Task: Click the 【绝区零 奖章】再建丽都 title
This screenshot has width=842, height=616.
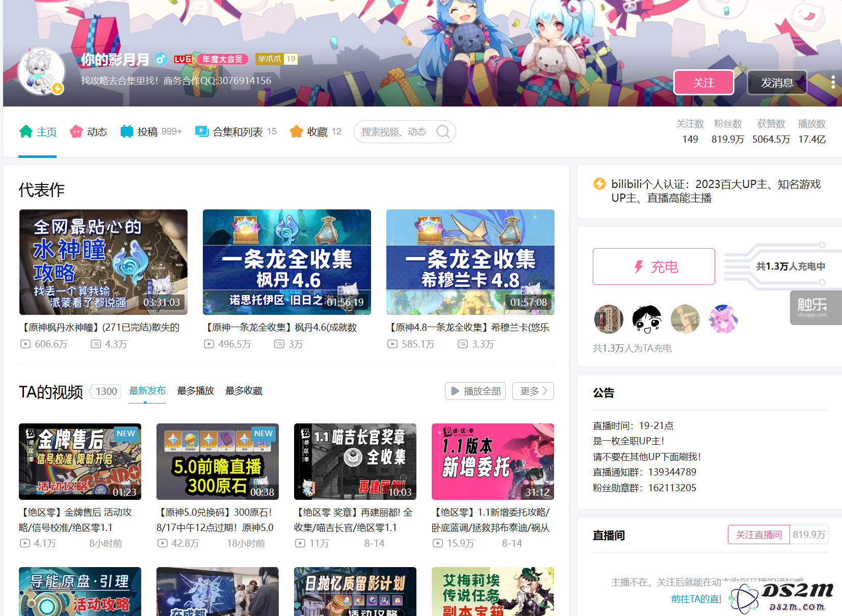Action: click(353, 520)
